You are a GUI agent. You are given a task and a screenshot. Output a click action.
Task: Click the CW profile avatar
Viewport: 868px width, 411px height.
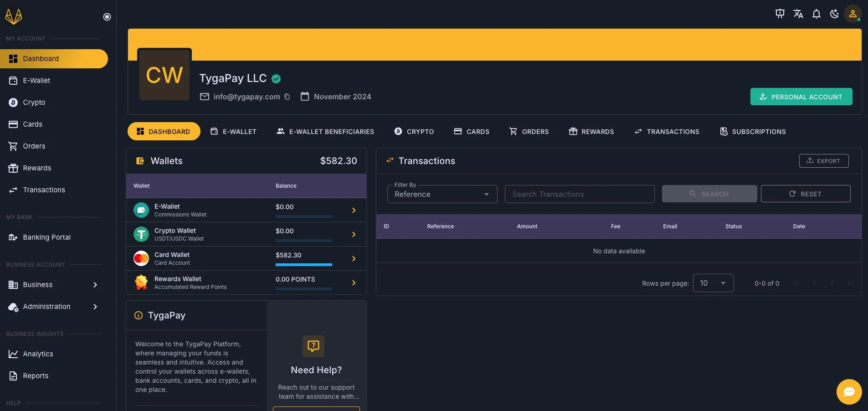(x=164, y=75)
